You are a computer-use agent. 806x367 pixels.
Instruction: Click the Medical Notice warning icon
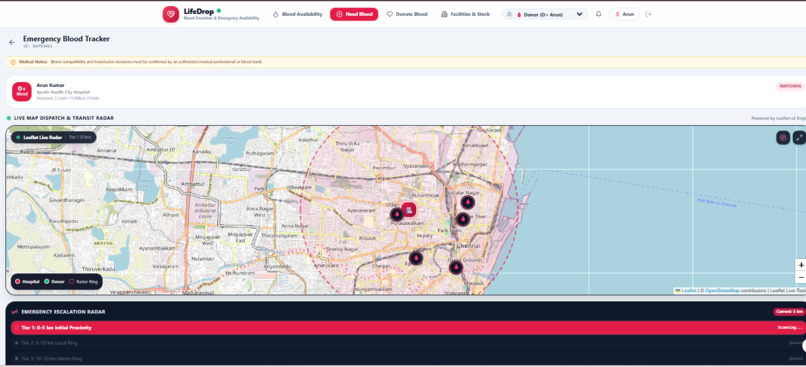click(13, 62)
